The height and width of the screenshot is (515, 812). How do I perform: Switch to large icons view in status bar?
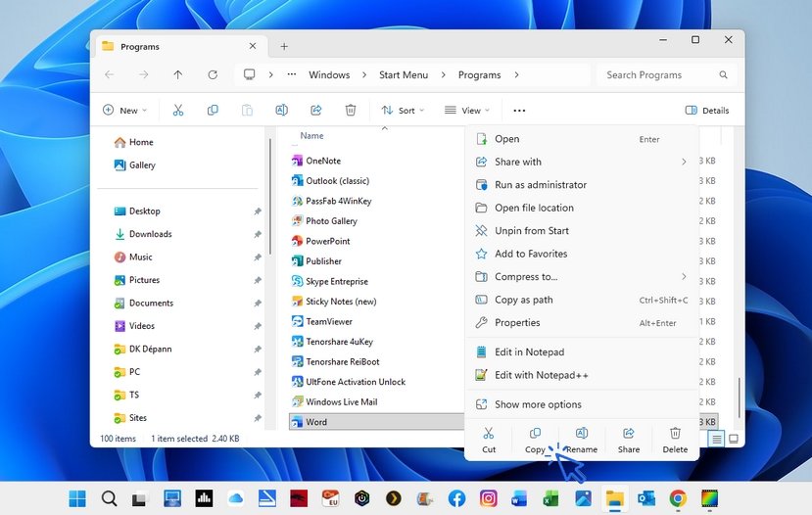(x=733, y=439)
